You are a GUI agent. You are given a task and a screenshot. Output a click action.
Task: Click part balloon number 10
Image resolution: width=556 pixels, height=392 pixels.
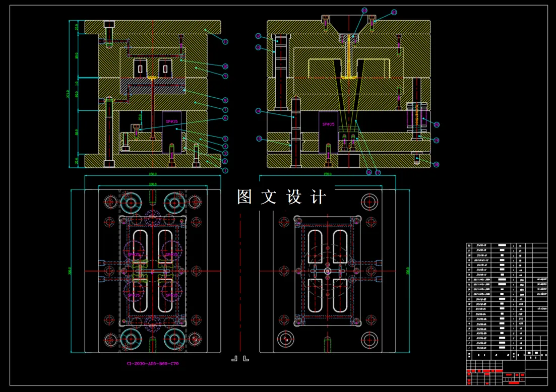[x=225, y=67]
